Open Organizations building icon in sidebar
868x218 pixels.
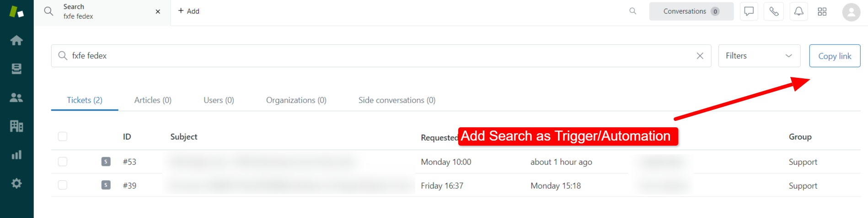(x=16, y=126)
